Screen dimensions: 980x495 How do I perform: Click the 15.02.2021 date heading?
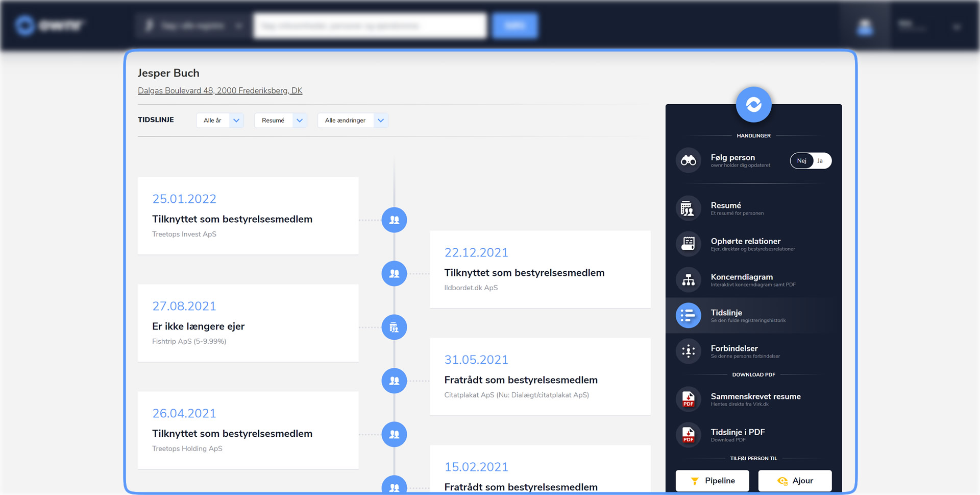476,467
